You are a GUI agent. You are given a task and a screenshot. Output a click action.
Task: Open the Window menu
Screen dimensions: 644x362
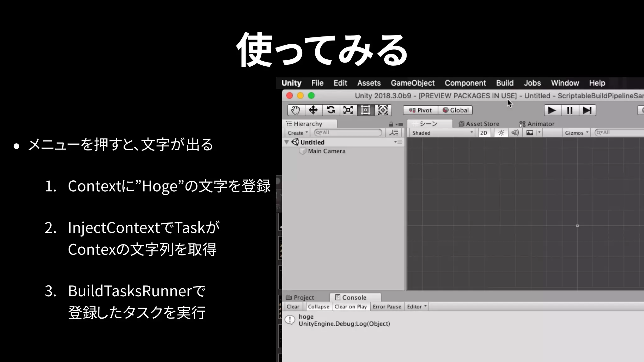(x=565, y=83)
